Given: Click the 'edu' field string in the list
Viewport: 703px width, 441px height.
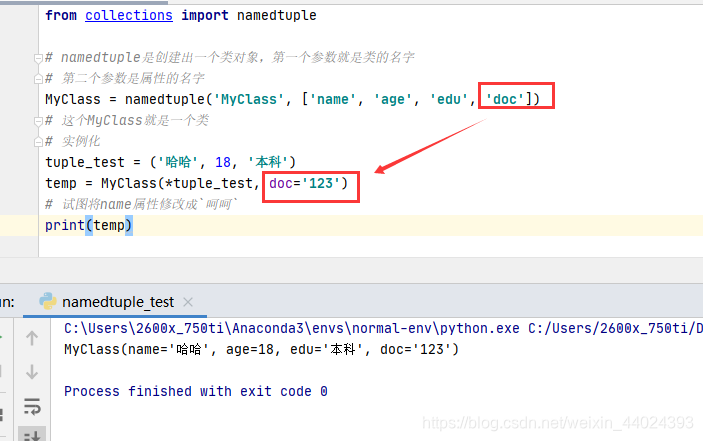Looking at the screenshot, I should coord(449,99).
